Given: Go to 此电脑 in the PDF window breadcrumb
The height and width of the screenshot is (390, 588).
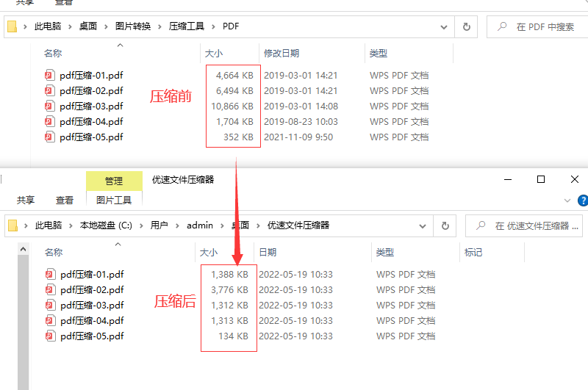Looking at the screenshot, I should (48, 26).
